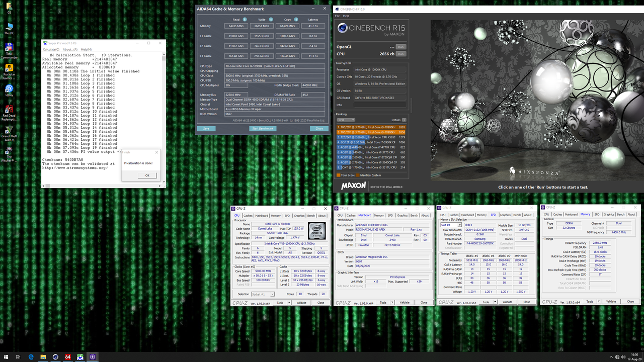Open the Windows Start menu
The height and width of the screenshot is (362, 644).
(5, 357)
